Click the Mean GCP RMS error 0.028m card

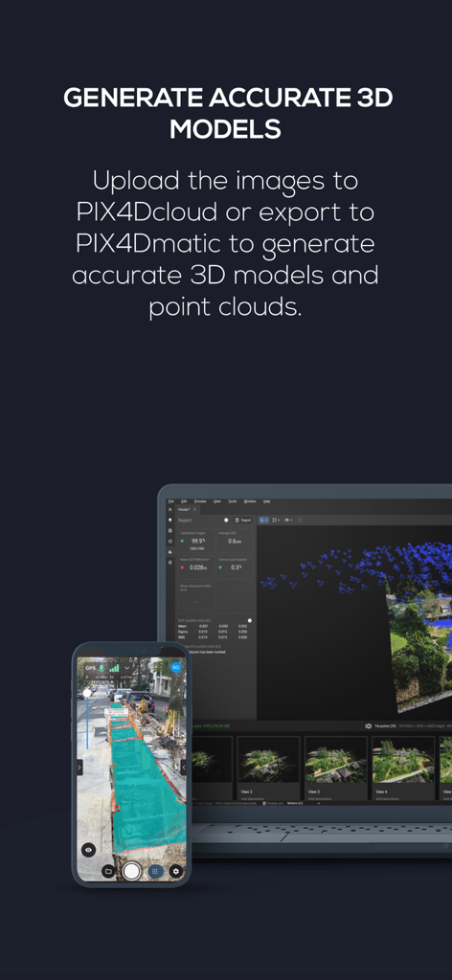pyautogui.click(x=196, y=567)
